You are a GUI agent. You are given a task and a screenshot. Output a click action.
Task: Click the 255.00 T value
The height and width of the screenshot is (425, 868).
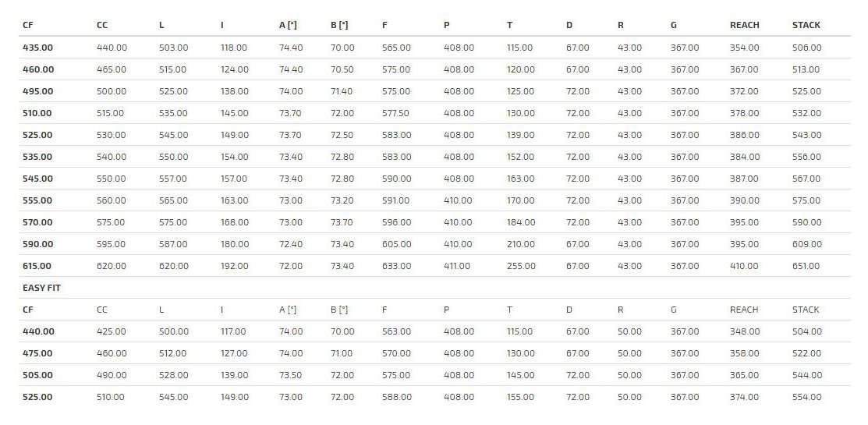pyautogui.click(x=521, y=266)
